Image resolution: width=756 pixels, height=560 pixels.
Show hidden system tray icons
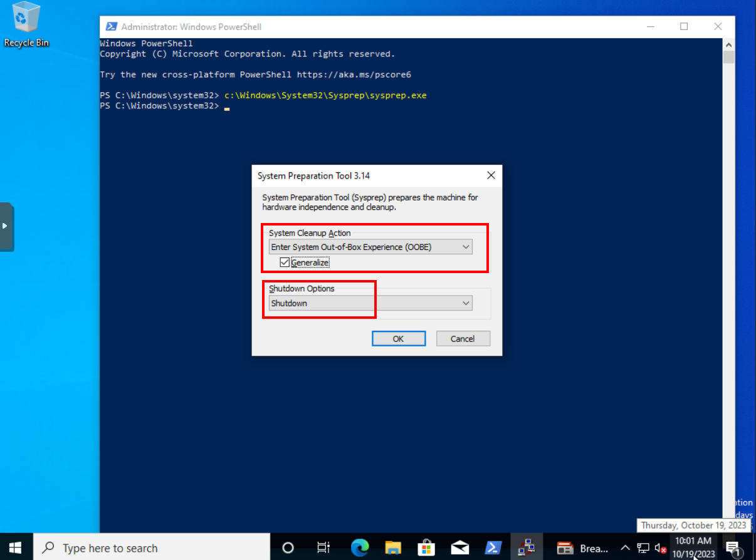(625, 548)
